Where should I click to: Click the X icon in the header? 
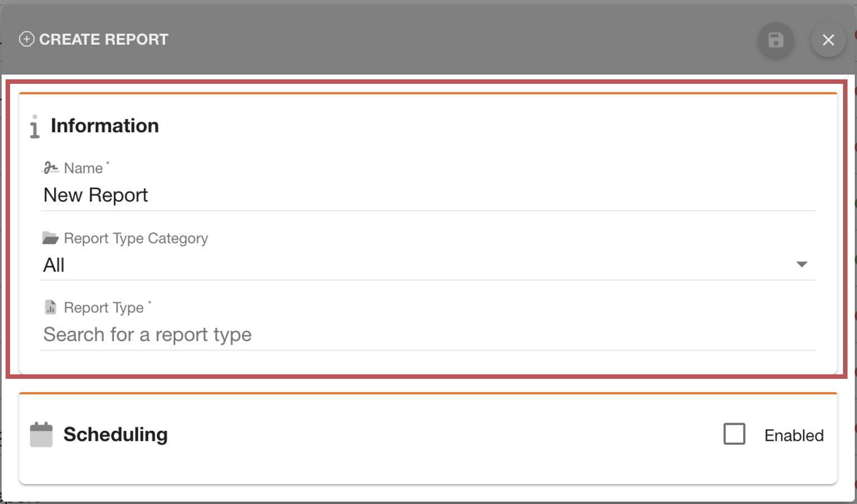pyautogui.click(x=828, y=40)
